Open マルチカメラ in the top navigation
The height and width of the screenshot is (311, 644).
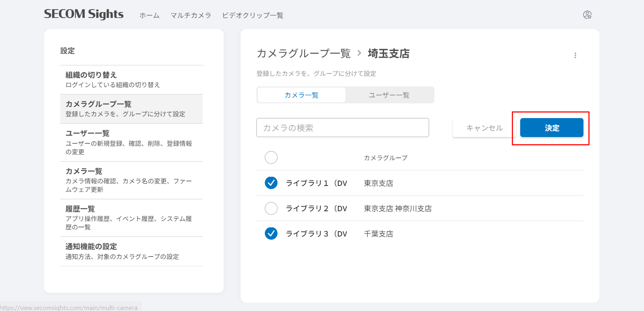(191, 15)
